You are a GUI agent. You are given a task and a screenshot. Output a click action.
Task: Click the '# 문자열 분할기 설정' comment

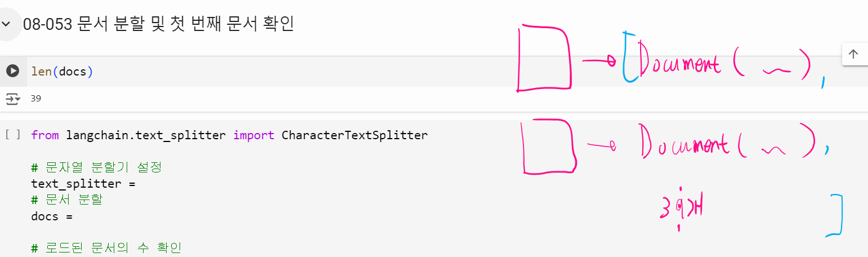[96, 167]
